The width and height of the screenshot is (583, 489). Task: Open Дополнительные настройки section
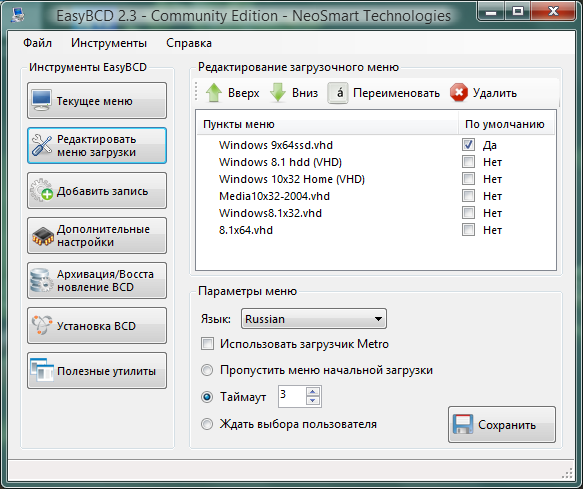point(97,235)
